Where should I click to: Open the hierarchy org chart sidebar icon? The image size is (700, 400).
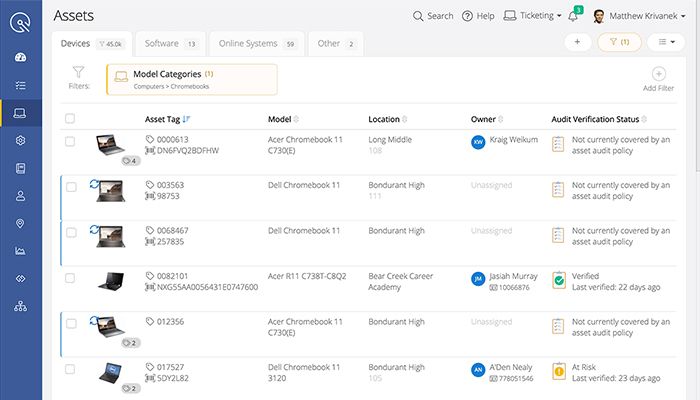point(20,306)
